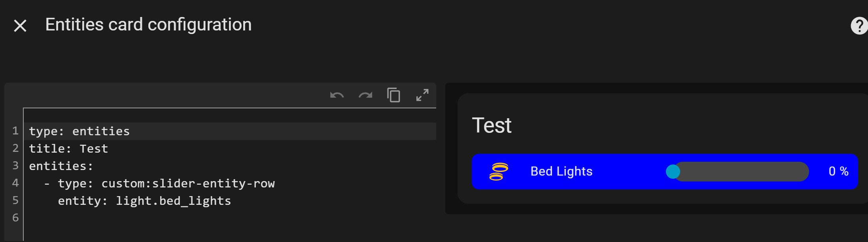This screenshot has height=242, width=868.
Task: Click the redo icon in the editor toolbar
Action: point(365,95)
